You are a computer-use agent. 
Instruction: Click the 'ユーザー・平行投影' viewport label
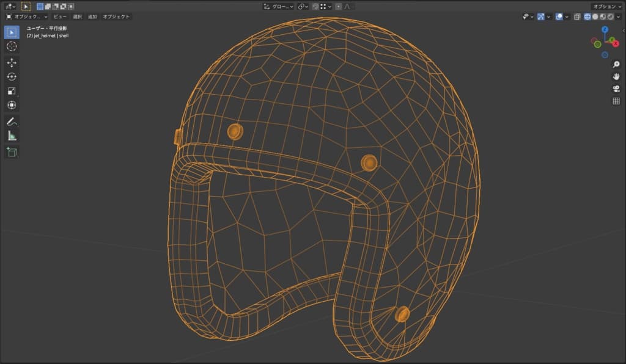click(46, 28)
